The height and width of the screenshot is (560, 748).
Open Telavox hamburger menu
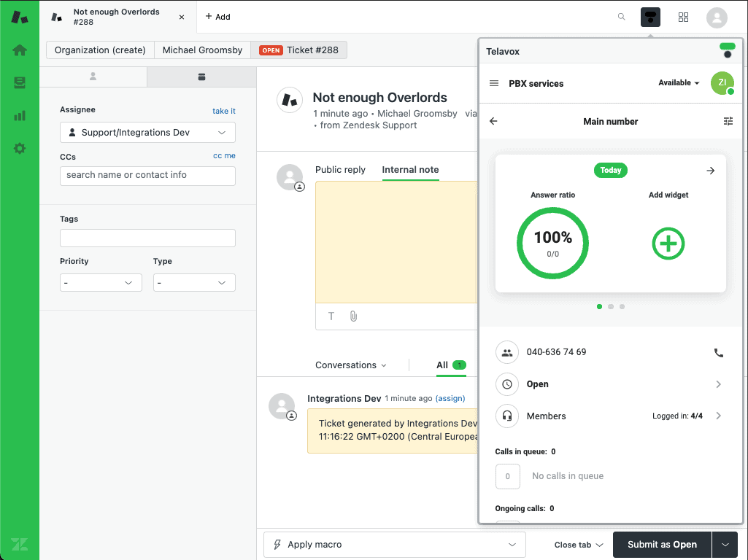(x=494, y=83)
